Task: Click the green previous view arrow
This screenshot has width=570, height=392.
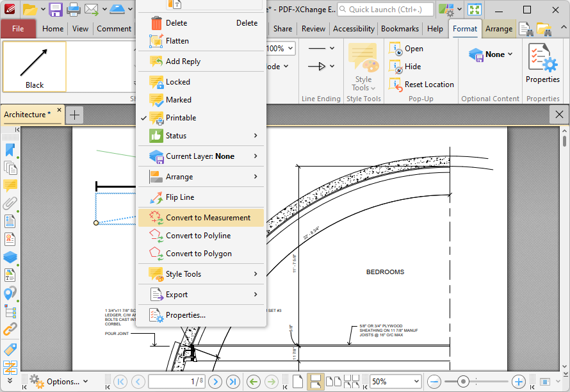Action: coord(254,382)
